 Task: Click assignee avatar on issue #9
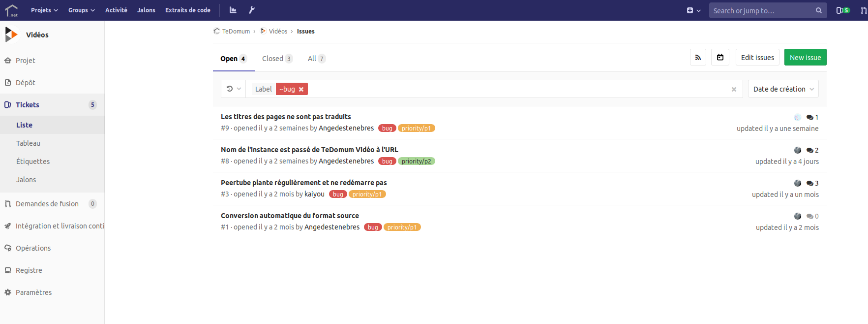797,117
